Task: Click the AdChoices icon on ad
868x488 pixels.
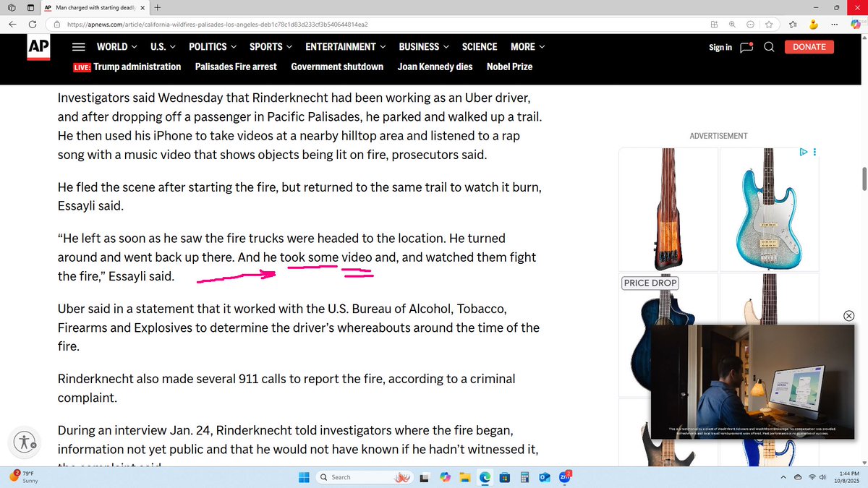Action: 803,153
